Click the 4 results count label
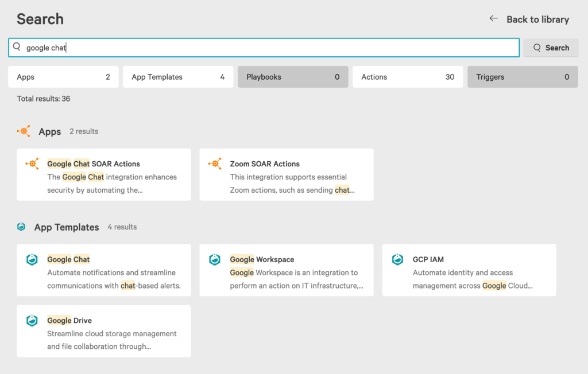Image resolution: width=588 pixels, height=374 pixels. tap(122, 227)
